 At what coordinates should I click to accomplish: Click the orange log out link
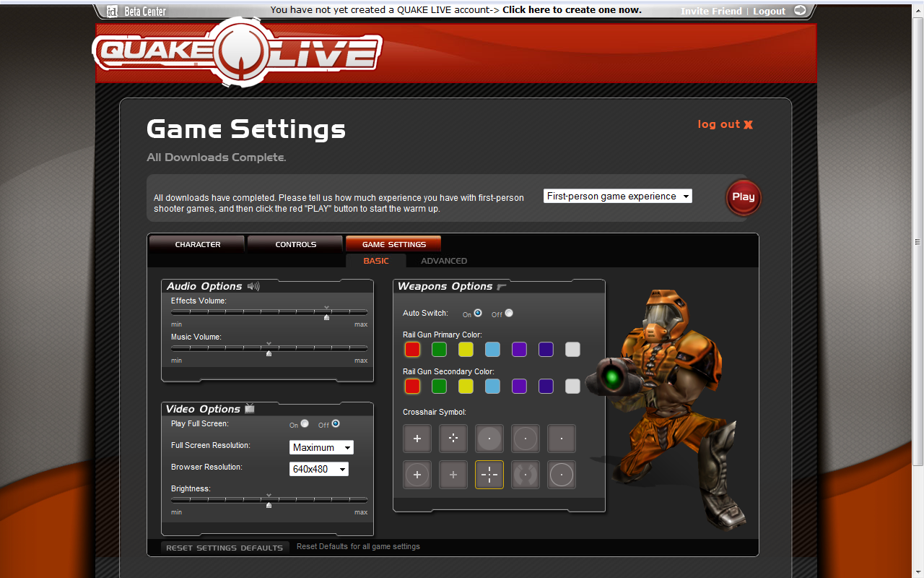click(x=719, y=124)
